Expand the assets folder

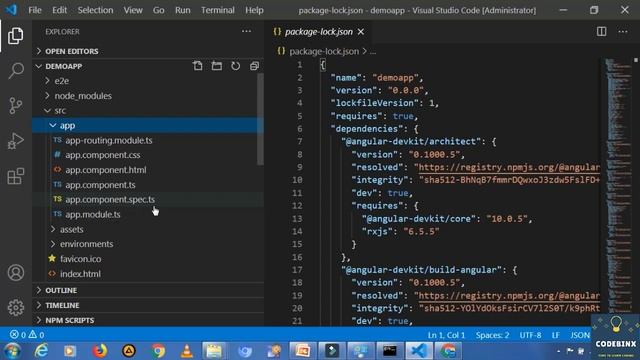148,229
